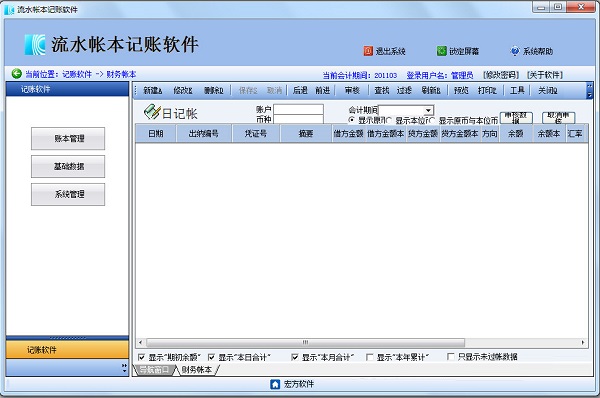The image size is (600, 398).
Task: Select 显示本位币 radio button
Action: (x=389, y=121)
